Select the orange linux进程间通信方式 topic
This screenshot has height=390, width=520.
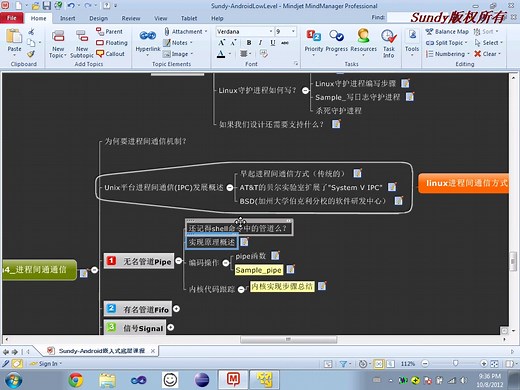(464, 183)
